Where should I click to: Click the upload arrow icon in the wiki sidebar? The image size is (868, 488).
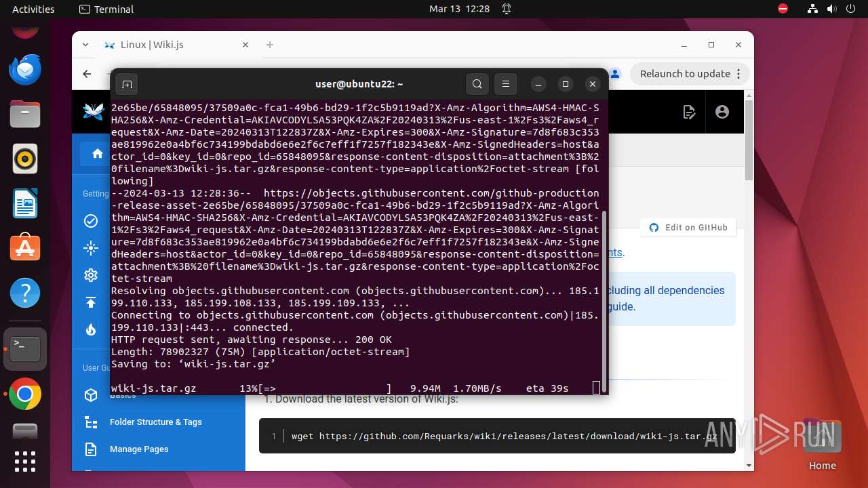91,302
